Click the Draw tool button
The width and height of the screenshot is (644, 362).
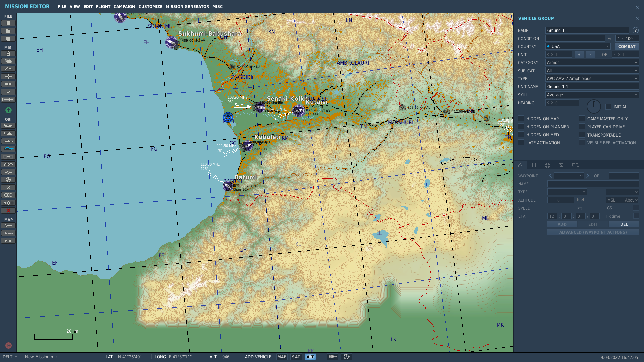click(x=8, y=233)
